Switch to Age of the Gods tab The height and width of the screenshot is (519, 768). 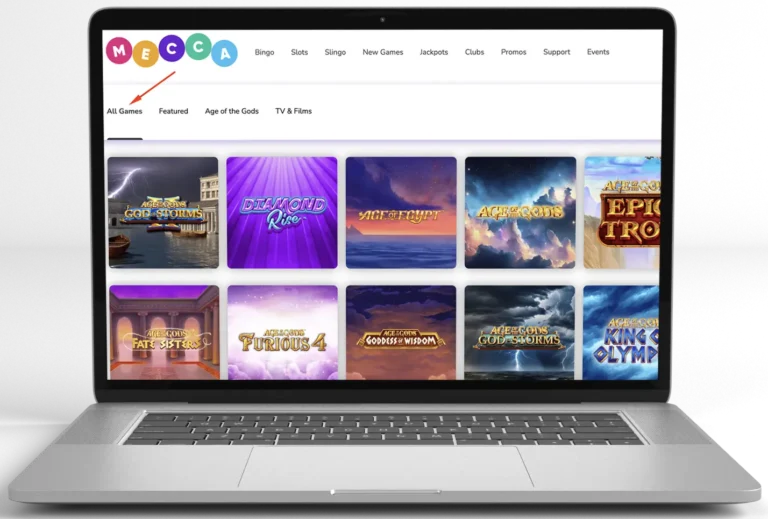[x=231, y=111]
